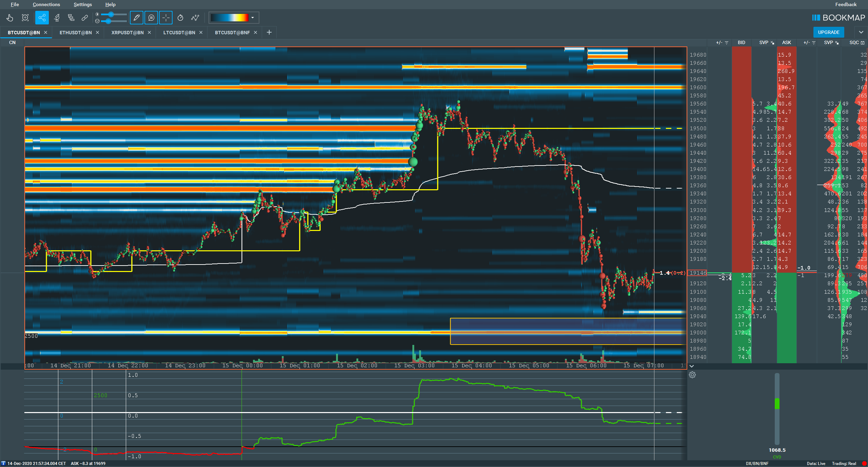The width and height of the screenshot is (868, 467).
Task: Click the Trading: Real red indicator
Action: click(864, 464)
